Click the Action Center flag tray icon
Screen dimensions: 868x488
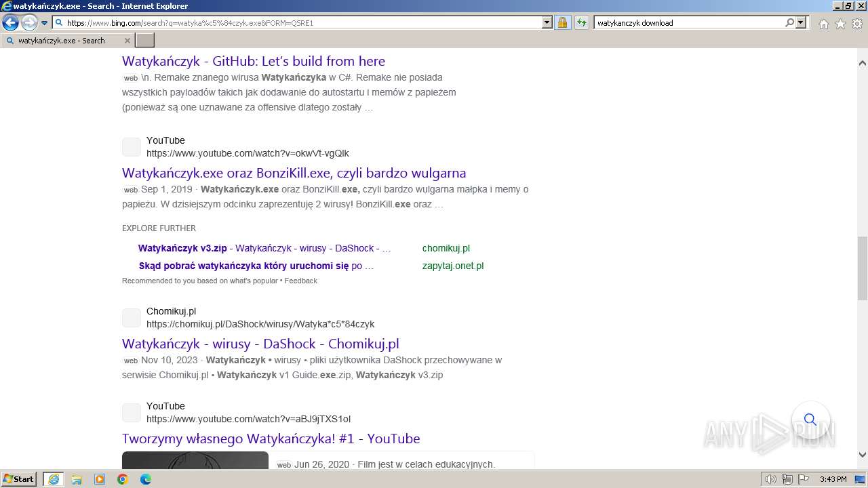point(802,479)
